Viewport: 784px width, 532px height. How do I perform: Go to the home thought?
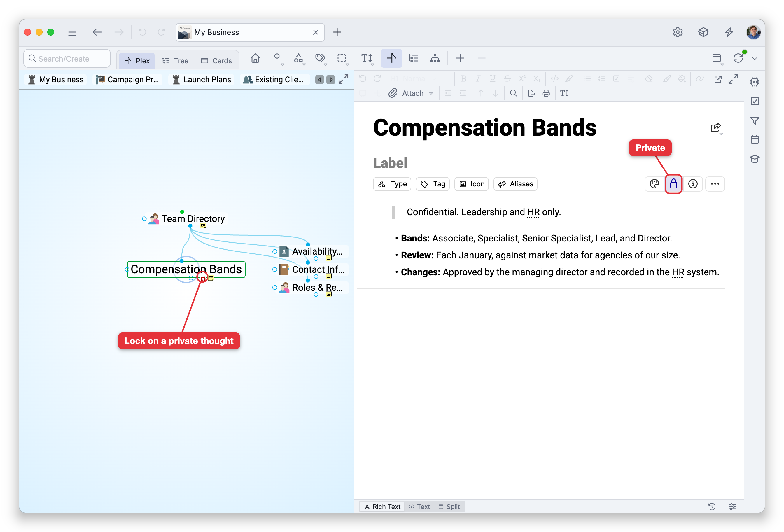coord(256,58)
